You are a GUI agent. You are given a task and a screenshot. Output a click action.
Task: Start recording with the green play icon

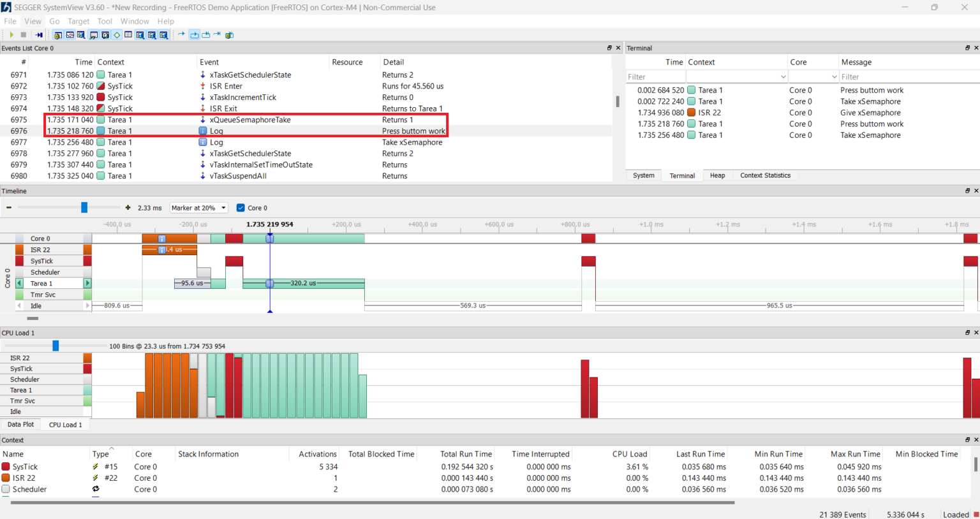tap(11, 35)
